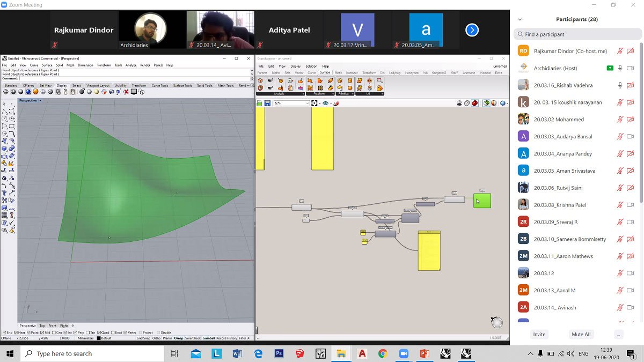
Task: Click the black Default layer color swatch in Rhino's status bar
Action: pos(99,337)
